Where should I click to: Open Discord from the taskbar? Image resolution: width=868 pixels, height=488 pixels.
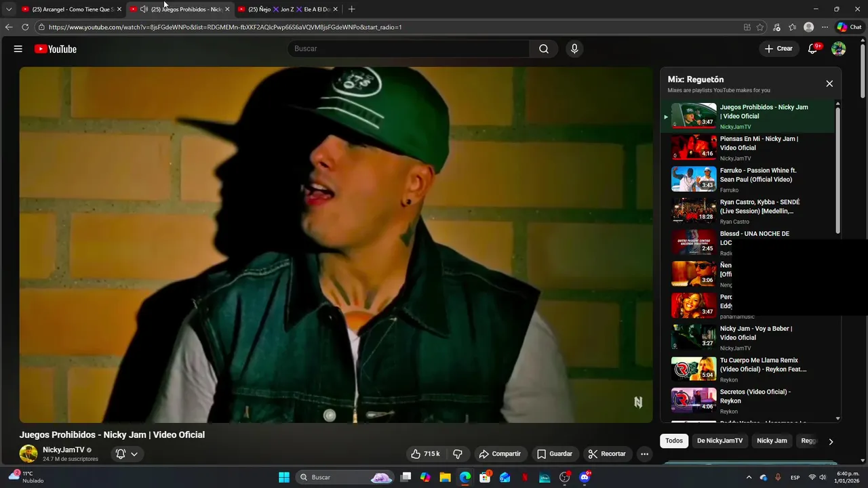coord(585,477)
